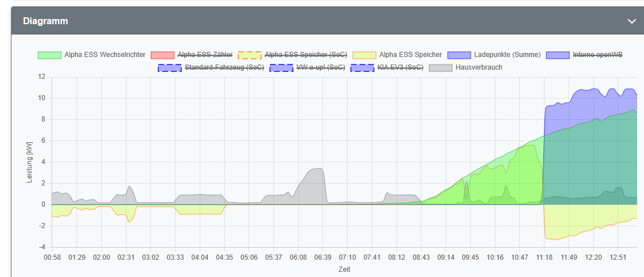Click blue Ladepunkte (Summe) swatch
644x277 pixels.
[459, 55]
